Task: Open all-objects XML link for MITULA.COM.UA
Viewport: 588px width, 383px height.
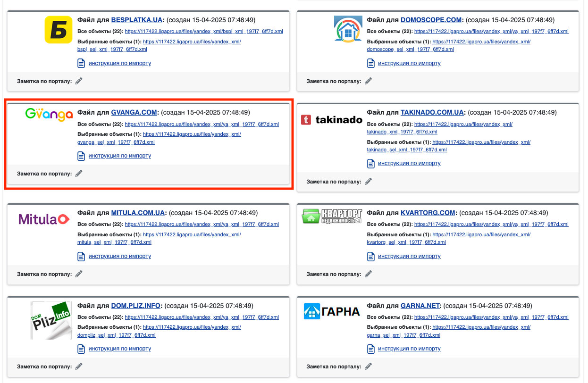Action: pos(202,225)
